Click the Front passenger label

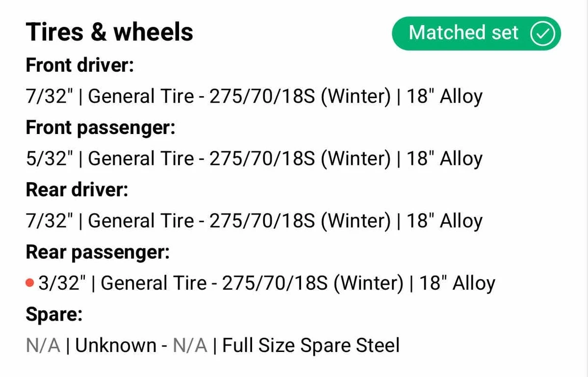(x=100, y=128)
